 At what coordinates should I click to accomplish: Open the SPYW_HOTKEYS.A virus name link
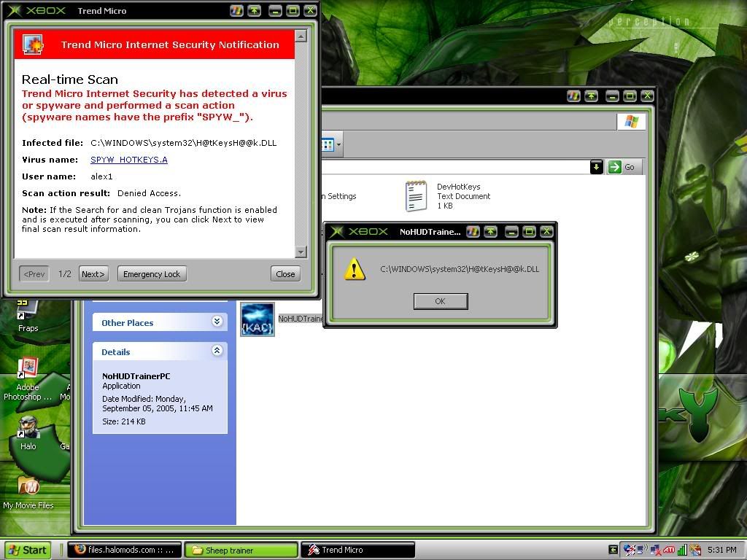128,160
